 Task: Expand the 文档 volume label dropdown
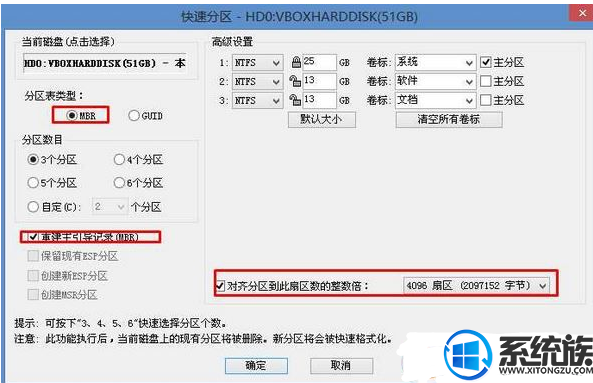coord(469,101)
